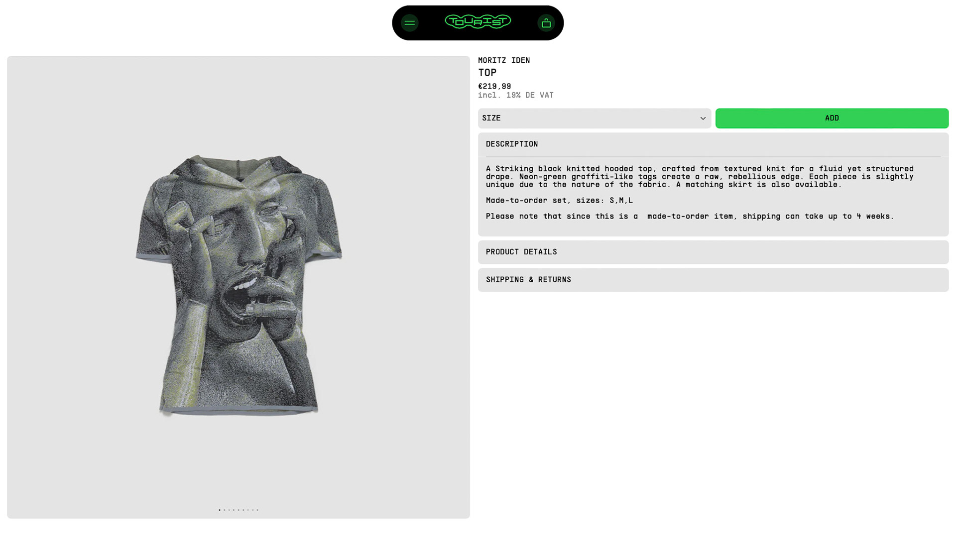
Task: Jump to the third image carousel dot
Action: tap(229, 510)
